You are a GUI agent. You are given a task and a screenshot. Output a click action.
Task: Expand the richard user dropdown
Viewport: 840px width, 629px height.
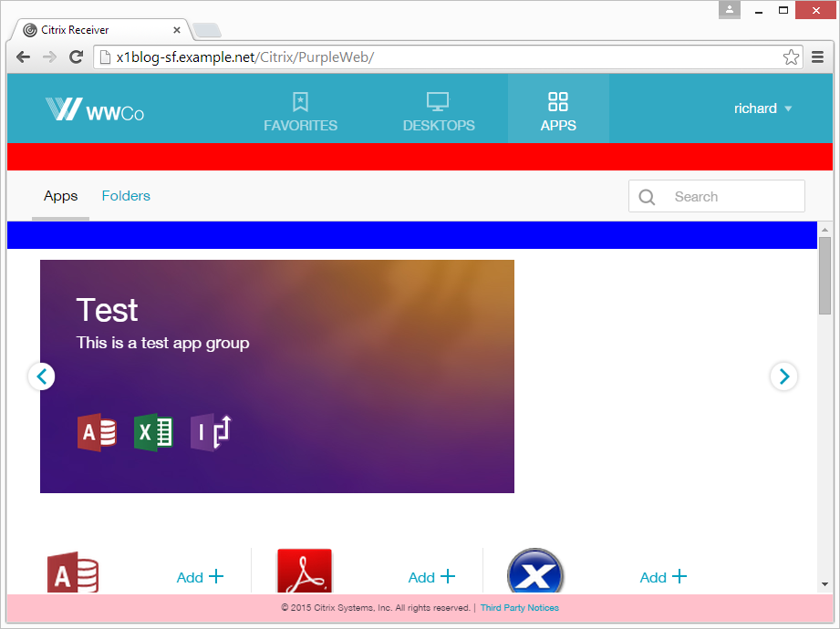[762, 108]
